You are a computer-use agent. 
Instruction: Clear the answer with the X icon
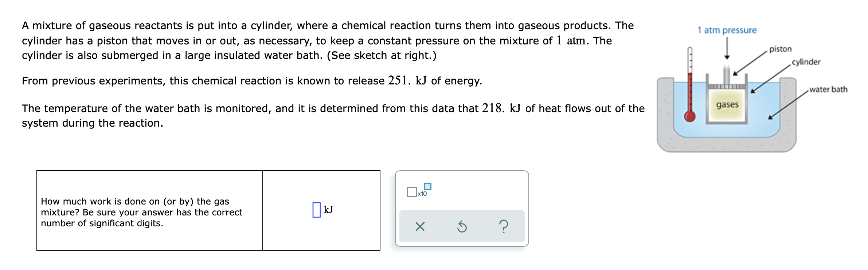point(420,227)
